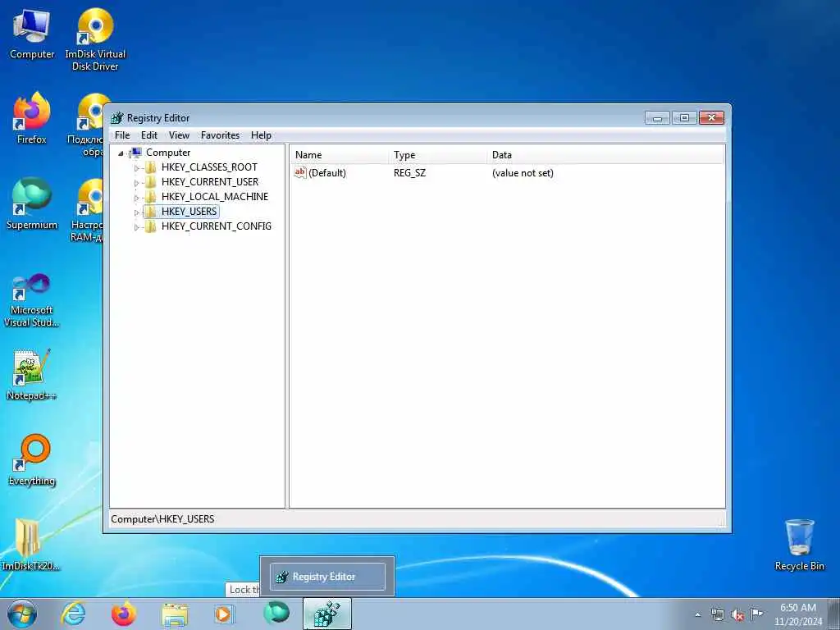Minimize the Registry Editor window
Screen dimensions: 840x630
[x=657, y=118]
